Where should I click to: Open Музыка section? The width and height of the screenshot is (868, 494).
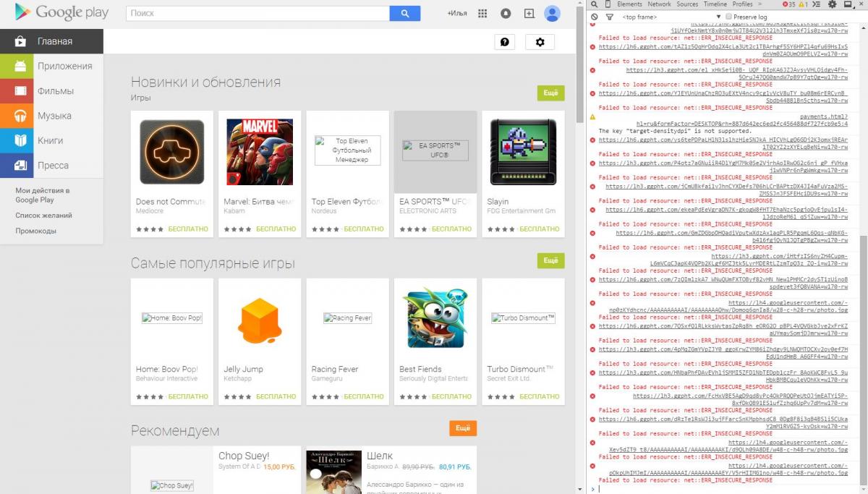coord(51,116)
